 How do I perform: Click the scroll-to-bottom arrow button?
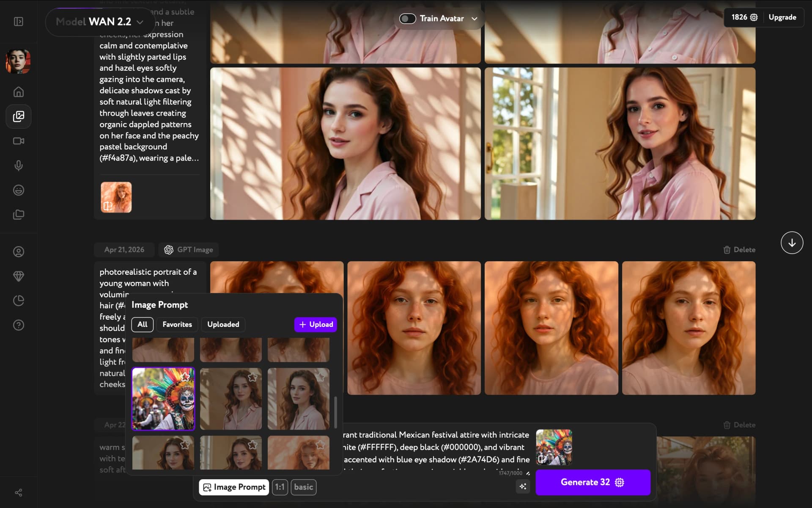point(792,243)
